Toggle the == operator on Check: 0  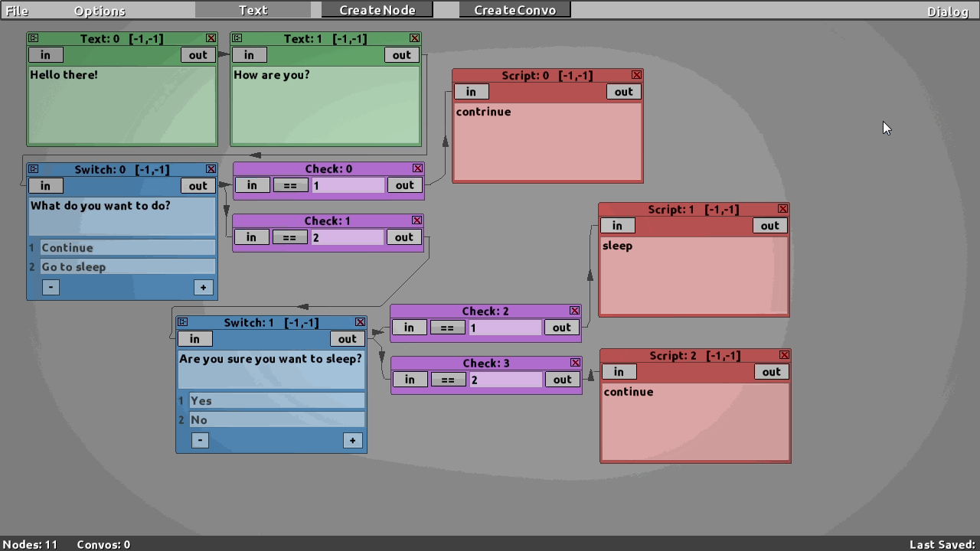click(290, 184)
